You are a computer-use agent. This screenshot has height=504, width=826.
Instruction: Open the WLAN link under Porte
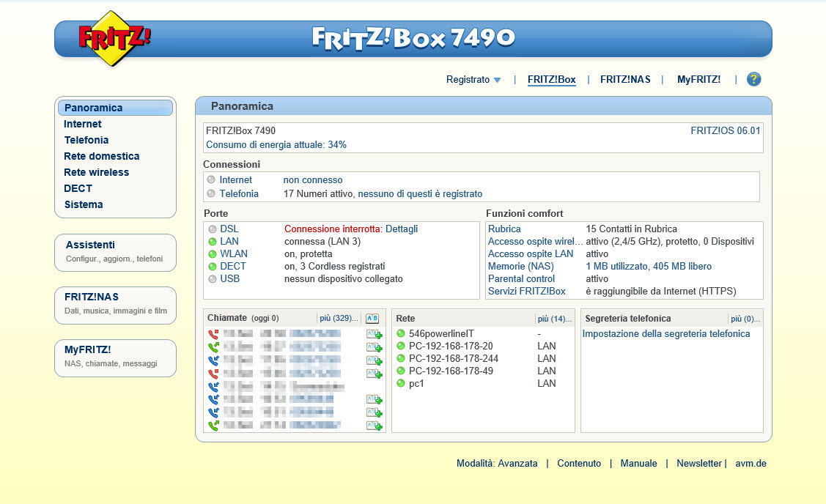(x=234, y=254)
